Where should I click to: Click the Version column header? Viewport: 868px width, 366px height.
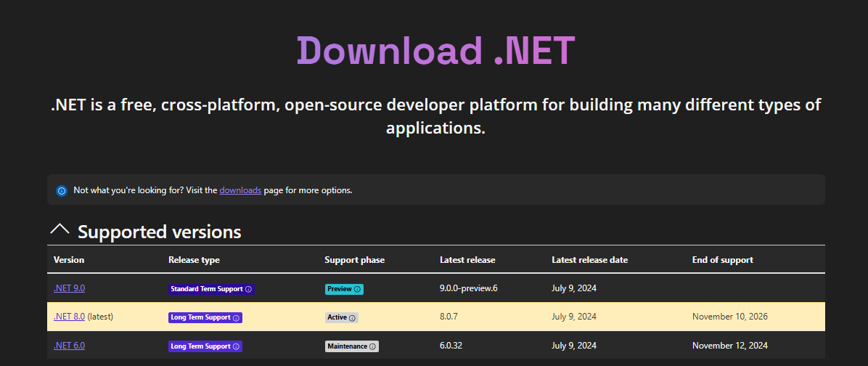[69, 260]
